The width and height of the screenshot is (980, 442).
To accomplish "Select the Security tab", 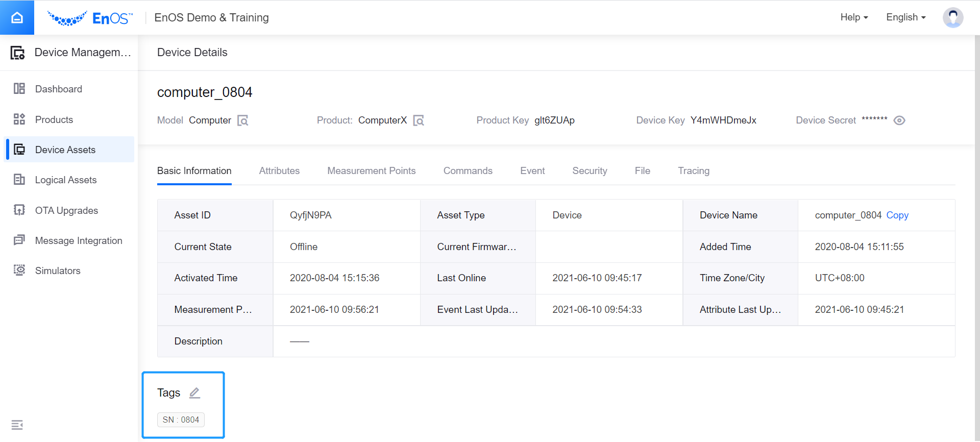I will coord(590,171).
